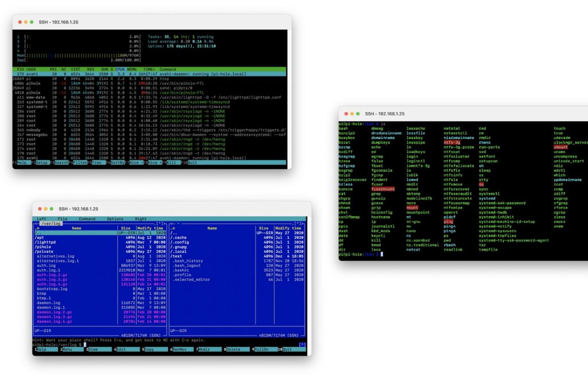This screenshot has width=588, height=377.
Task: Click the Command column header in htop
Action: [x=168, y=70]
